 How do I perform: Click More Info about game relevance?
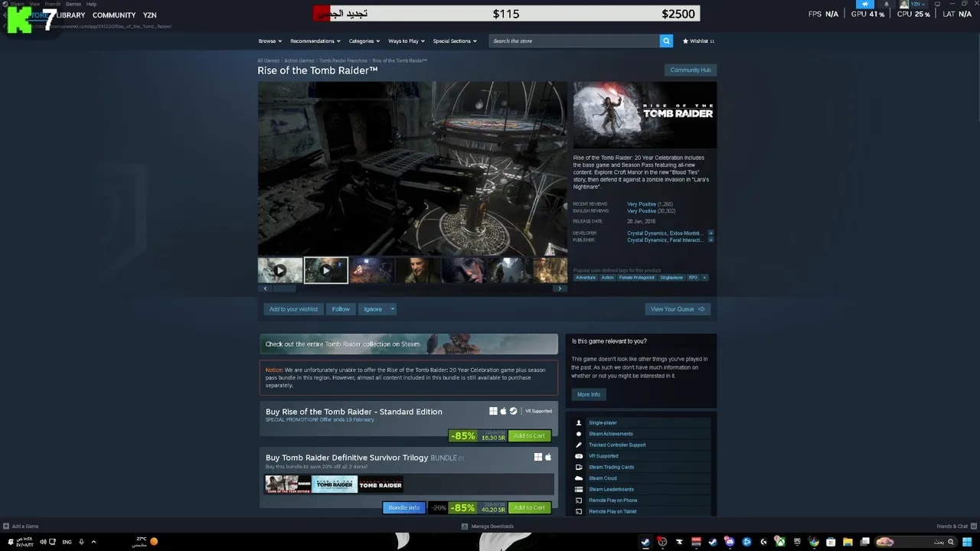click(589, 394)
